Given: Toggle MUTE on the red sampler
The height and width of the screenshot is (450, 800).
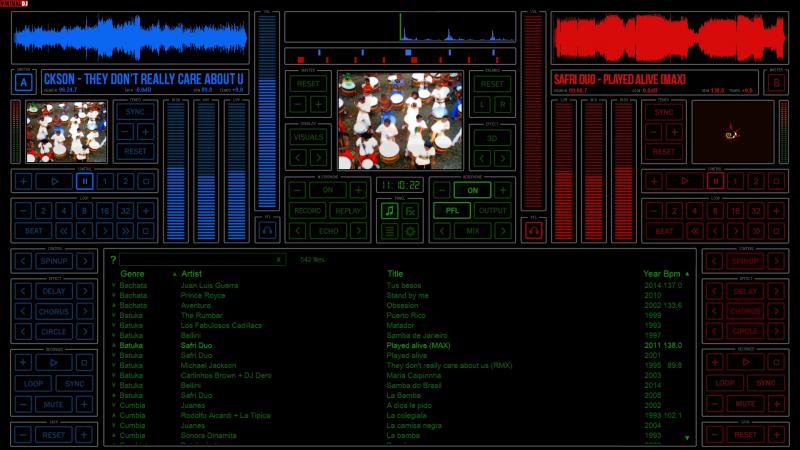Looking at the screenshot, I should (745, 404).
